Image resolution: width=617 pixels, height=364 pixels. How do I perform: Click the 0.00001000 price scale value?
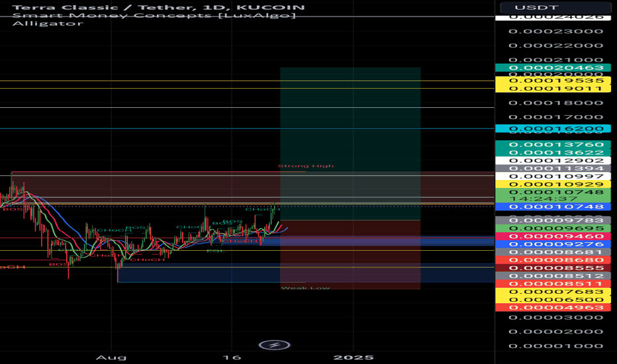(x=555, y=346)
